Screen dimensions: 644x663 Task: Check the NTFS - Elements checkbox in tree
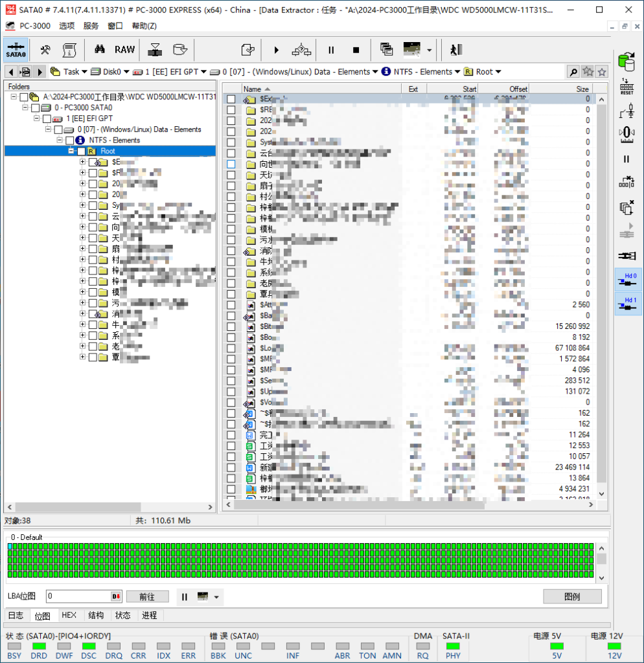[70, 140]
